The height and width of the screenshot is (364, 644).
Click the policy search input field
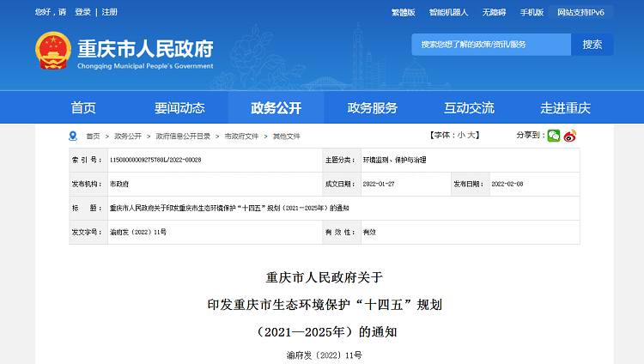(491, 45)
